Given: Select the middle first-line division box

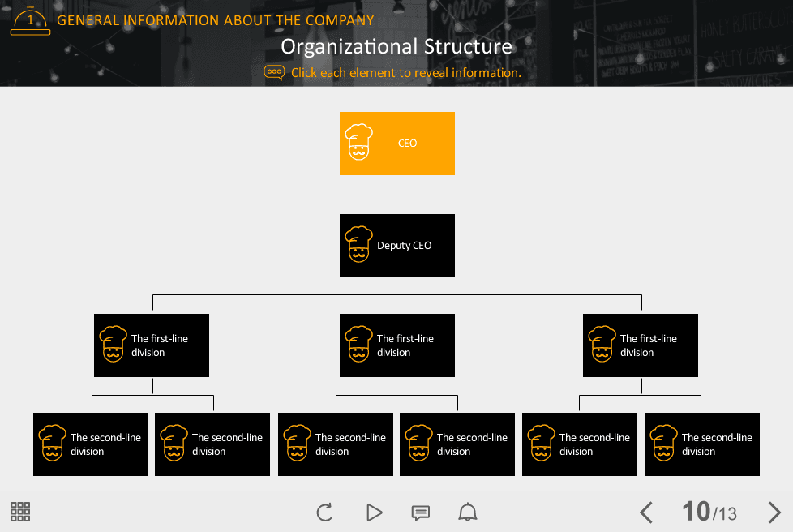Looking at the screenshot, I should point(396,345).
